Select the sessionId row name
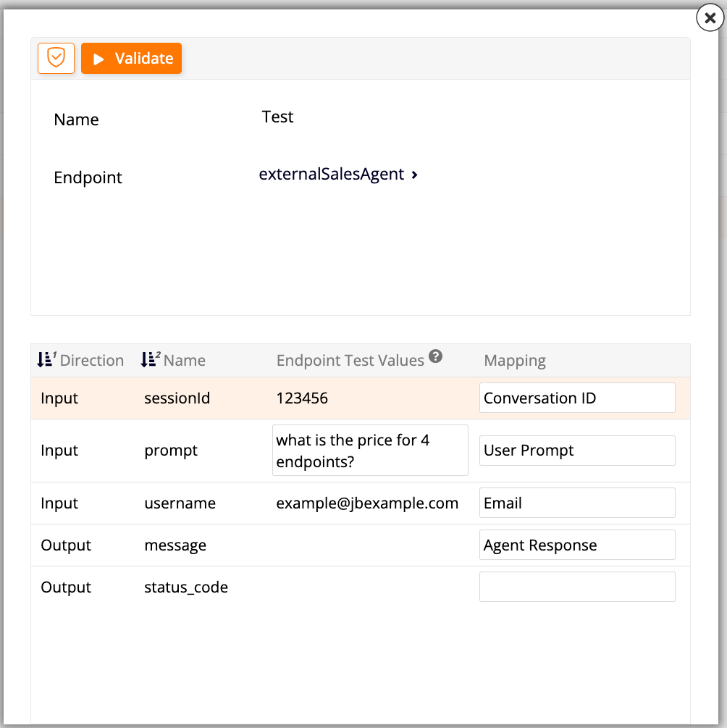Viewport: 727px width, 728px height. [x=177, y=398]
